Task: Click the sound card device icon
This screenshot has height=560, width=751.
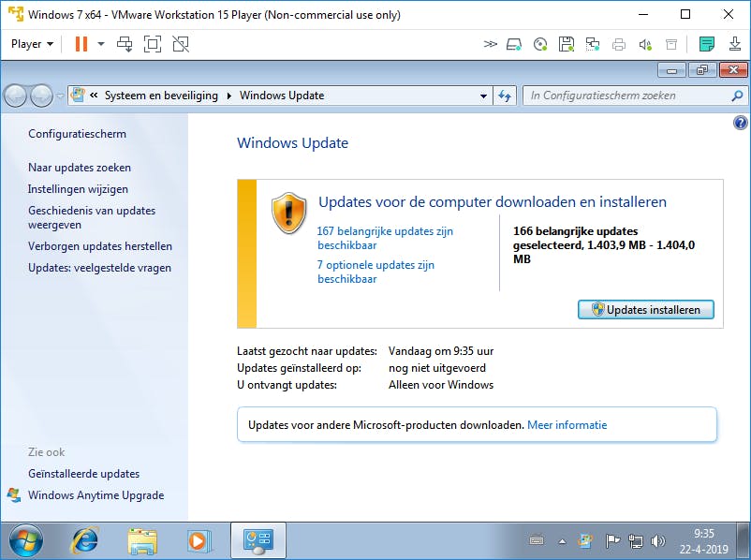Action: [645, 45]
